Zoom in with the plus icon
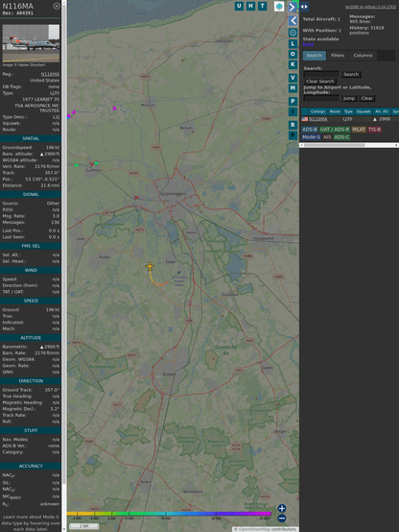This screenshot has height=532, width=399. click(282, 508)
